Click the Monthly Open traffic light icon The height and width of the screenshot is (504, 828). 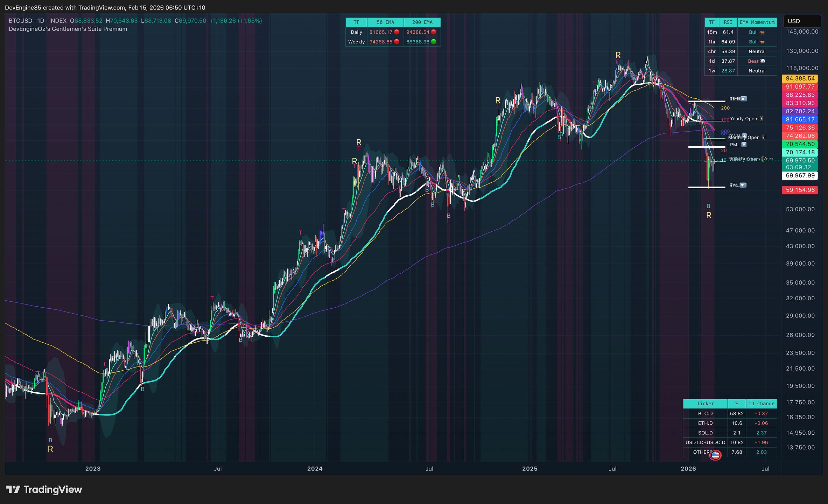click(x=764, y=138)
